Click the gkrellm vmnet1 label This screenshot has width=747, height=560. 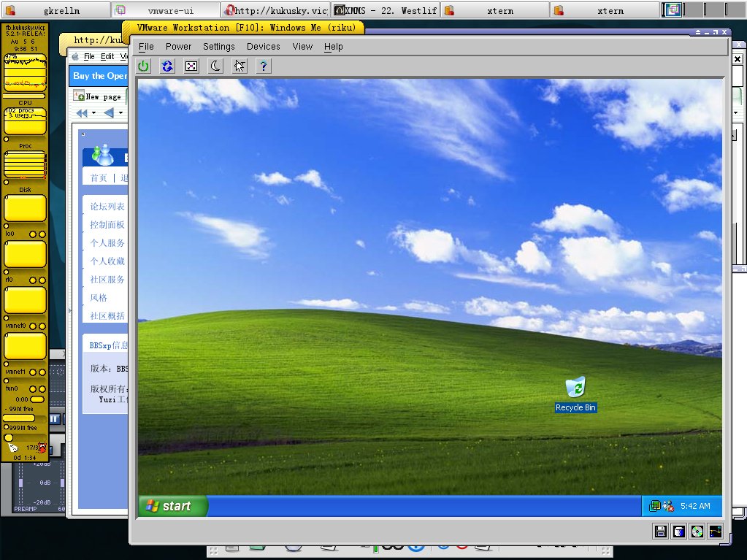pyautogui.click(x=16, y=372)
